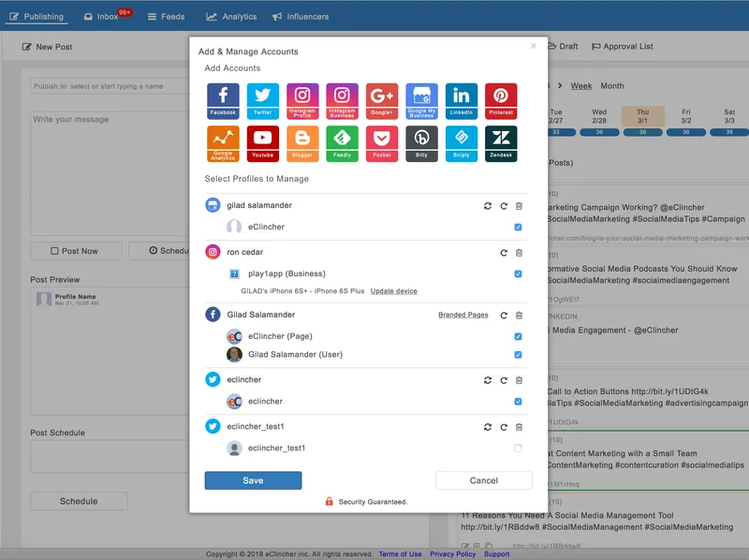The height and width of the screenshot is (560, 749).
Task: Add an Instagram Business account
Action: (x=342, y=101)
